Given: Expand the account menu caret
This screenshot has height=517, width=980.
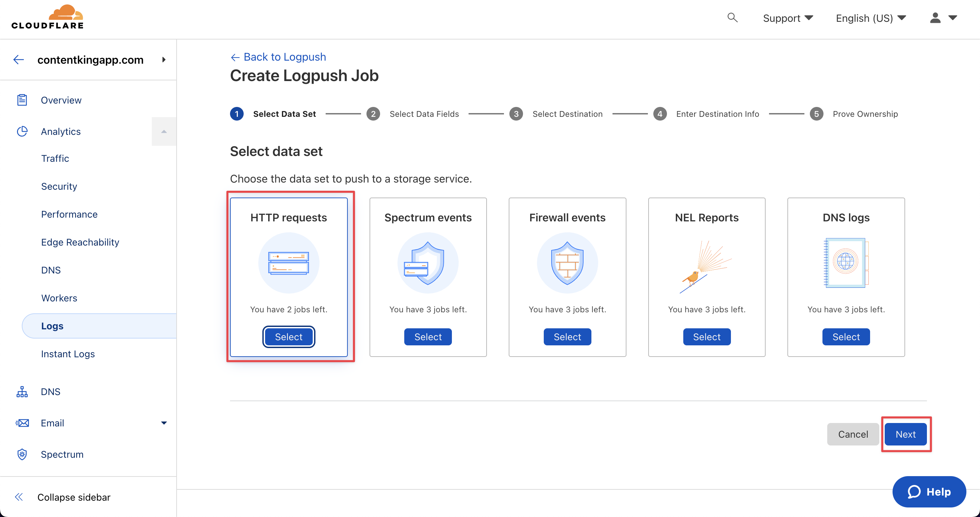Looking at the screenshot, I should 953,18.
